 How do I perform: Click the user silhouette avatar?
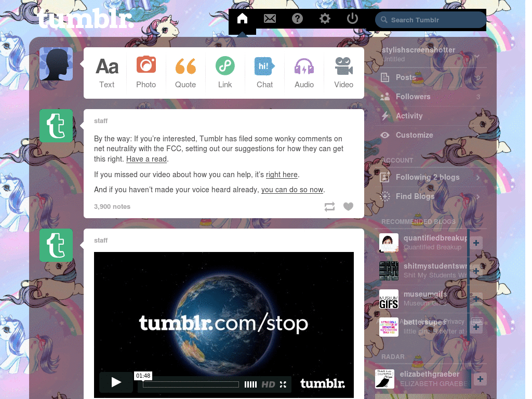(x=56, y=64)
